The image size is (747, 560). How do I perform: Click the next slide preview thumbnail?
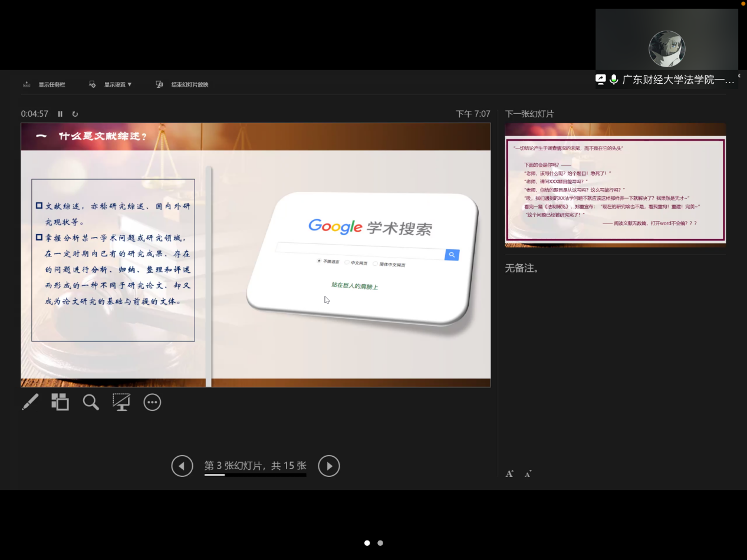pos(615,185)
